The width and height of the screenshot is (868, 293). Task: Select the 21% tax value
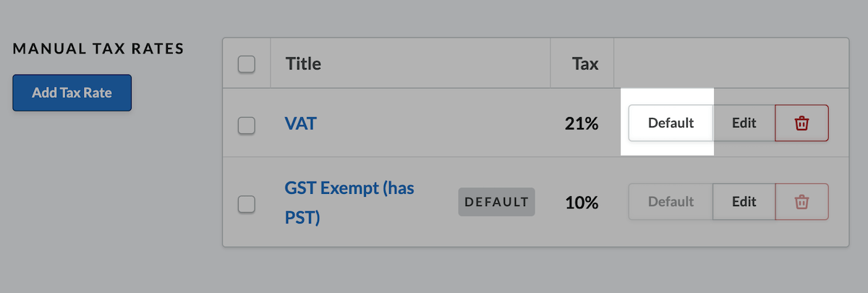pos(582,124)
